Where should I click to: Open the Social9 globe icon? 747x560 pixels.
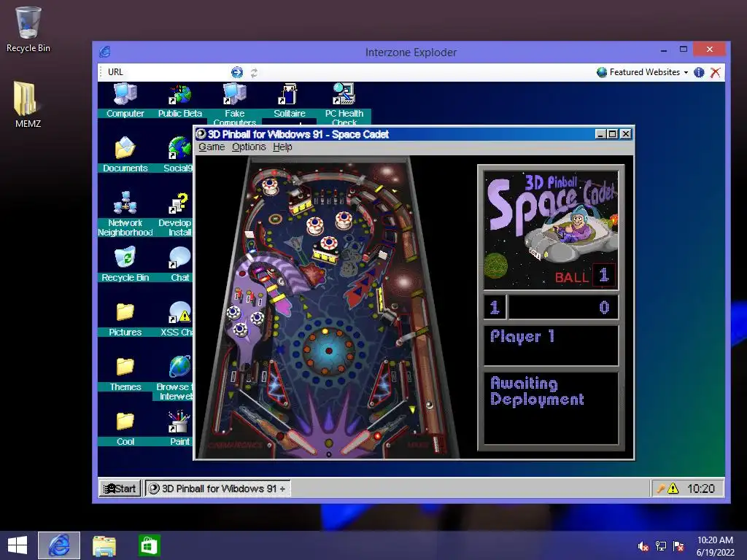tap(179, 148)
